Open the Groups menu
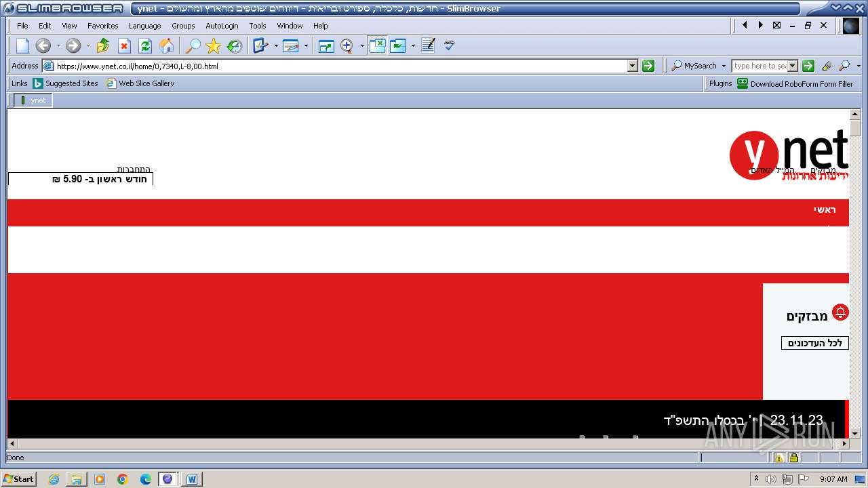This screenshot has height=488, width=868. point(183,26)
